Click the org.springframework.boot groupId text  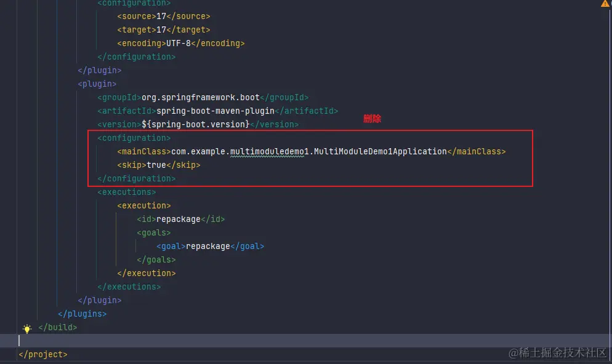point(201,97)
